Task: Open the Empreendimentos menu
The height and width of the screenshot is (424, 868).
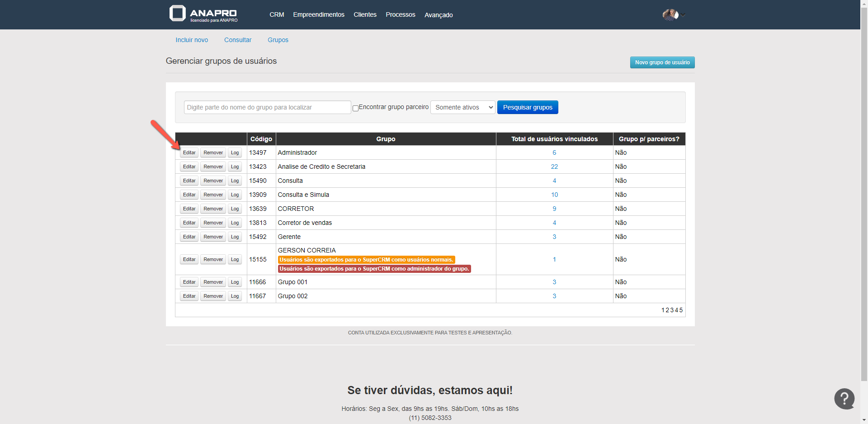Action: tap(318, 14)
